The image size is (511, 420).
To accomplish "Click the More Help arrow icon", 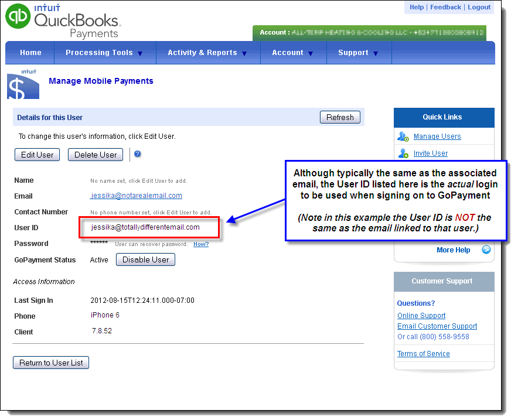I will pyautogui.click(x=486, y=250).
